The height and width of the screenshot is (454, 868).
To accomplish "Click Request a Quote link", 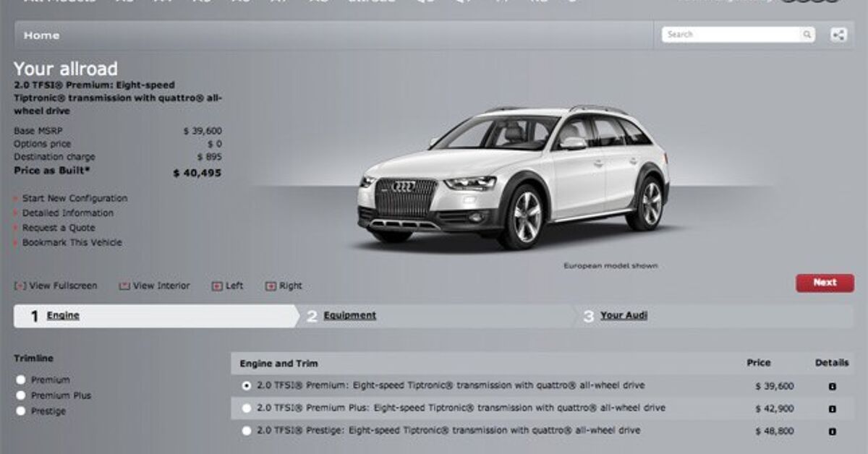I will coord(59,228).
